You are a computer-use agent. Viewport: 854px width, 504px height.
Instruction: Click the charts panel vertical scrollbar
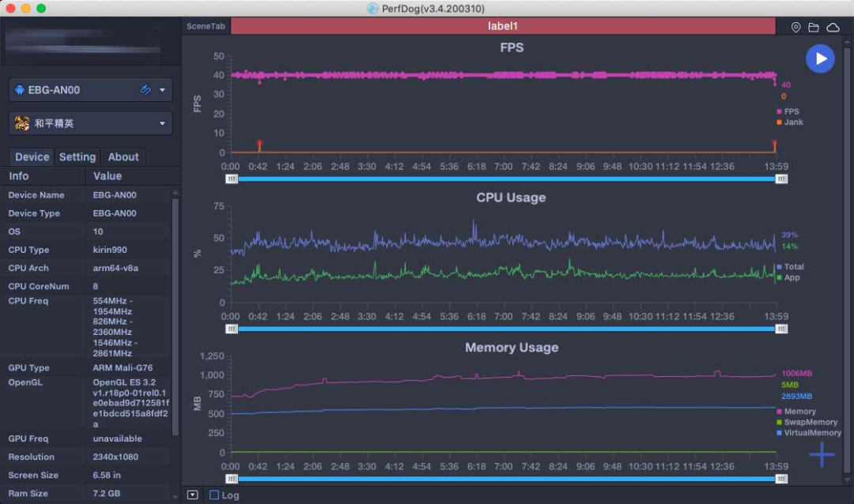[x=846, y=260]
